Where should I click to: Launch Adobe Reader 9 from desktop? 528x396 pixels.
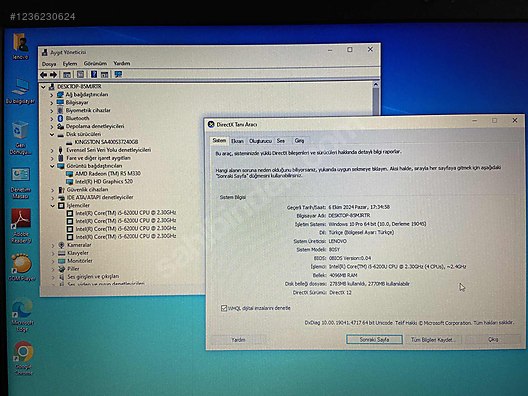21,226
